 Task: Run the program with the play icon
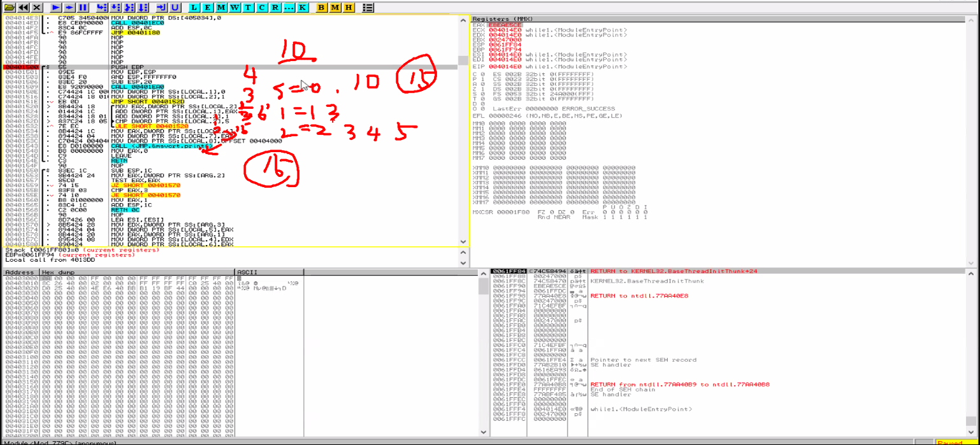(x=57, y=7)
